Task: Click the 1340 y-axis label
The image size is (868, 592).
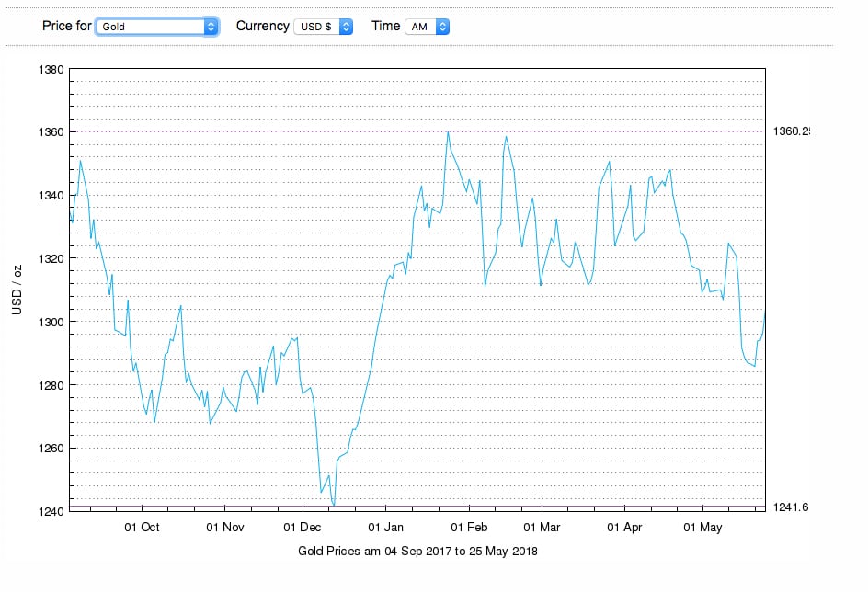Action: 51,196
